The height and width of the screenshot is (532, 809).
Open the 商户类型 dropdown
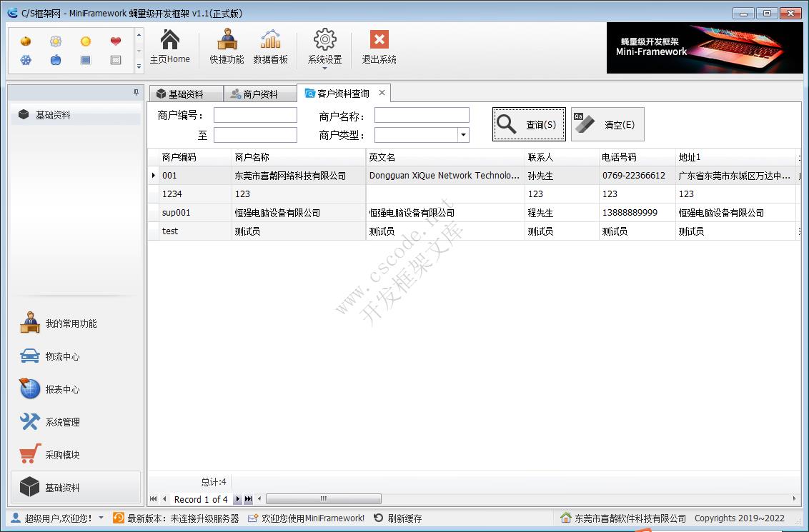pos(463,135)
